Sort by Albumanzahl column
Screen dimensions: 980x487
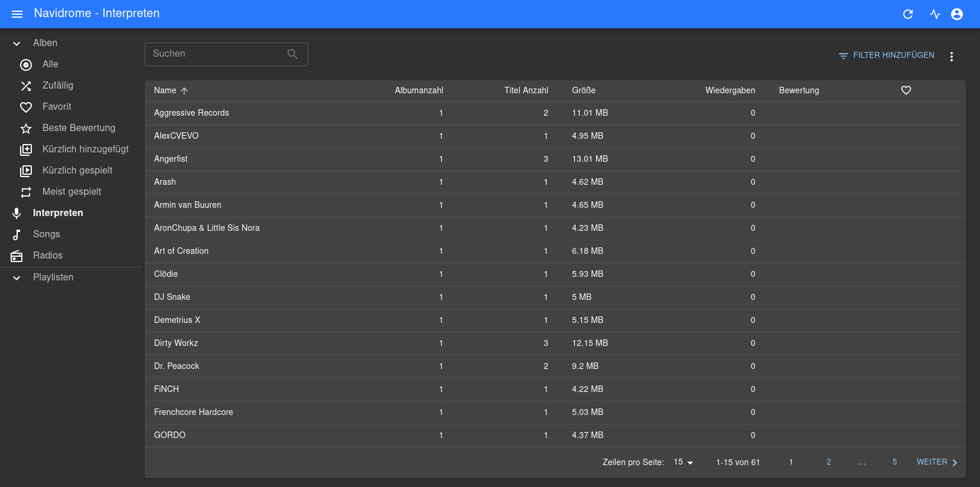pyautogui.click(x=419, y=90)
